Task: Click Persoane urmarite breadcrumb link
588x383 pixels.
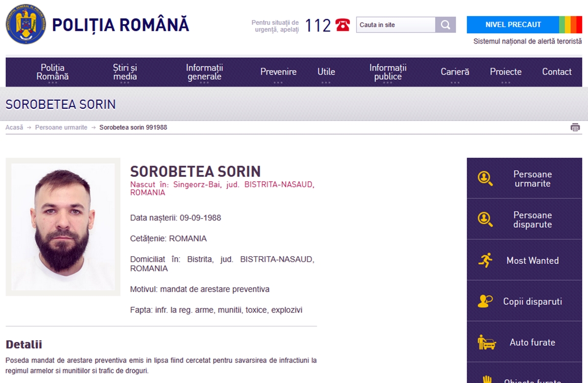Action: [x=61, y=127]
